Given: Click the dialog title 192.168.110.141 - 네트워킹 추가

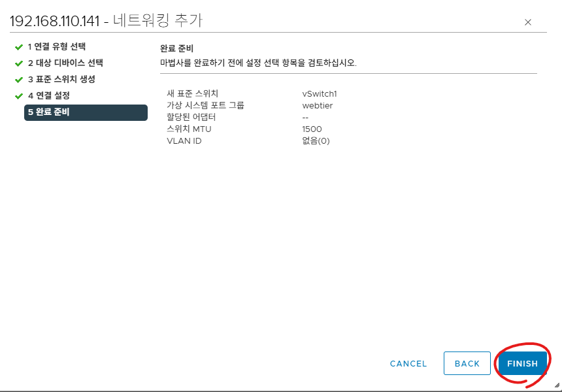Looking at the screenshot, I should pyautogui.click(x=106, y=21).
